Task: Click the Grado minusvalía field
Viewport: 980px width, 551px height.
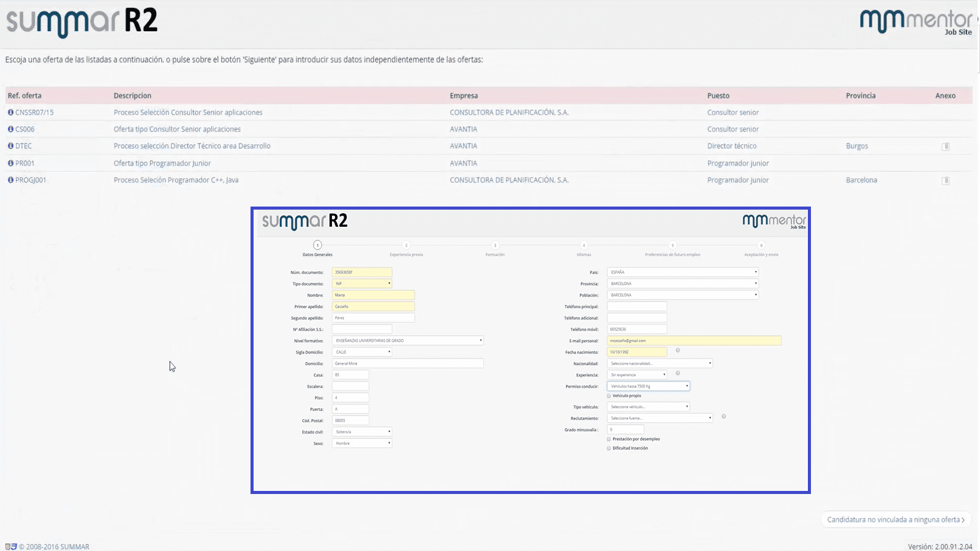Action: 625,430
